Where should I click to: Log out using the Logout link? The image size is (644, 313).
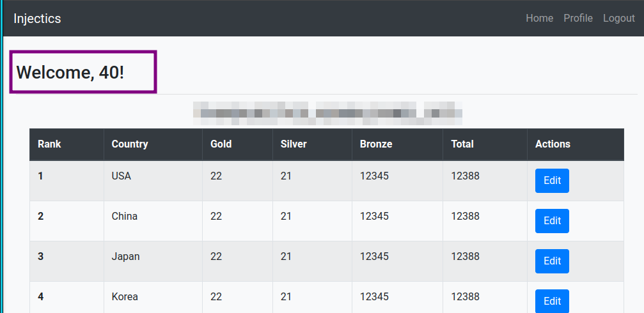[x=618, y=19]
